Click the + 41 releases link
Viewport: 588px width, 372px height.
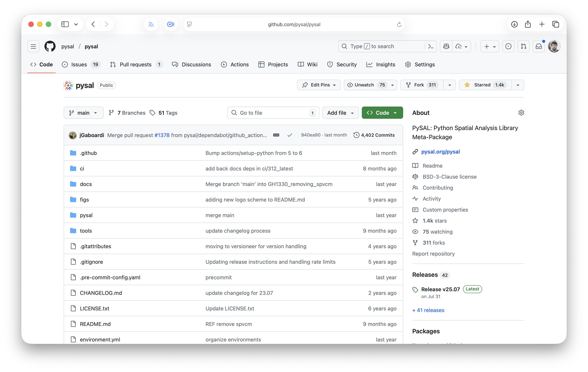point(428,310)
